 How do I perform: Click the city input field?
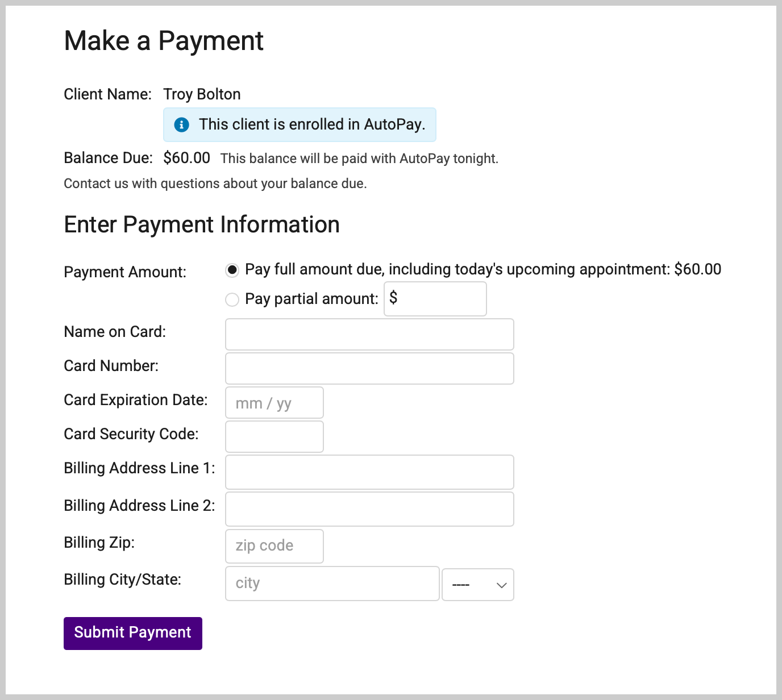click(332, 583)
